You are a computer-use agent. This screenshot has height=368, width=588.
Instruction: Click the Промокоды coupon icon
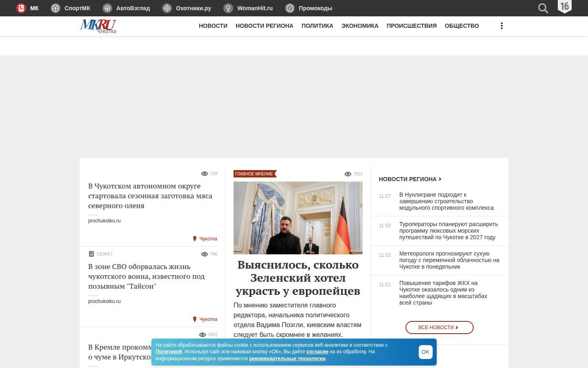click(x=290, y=8)
